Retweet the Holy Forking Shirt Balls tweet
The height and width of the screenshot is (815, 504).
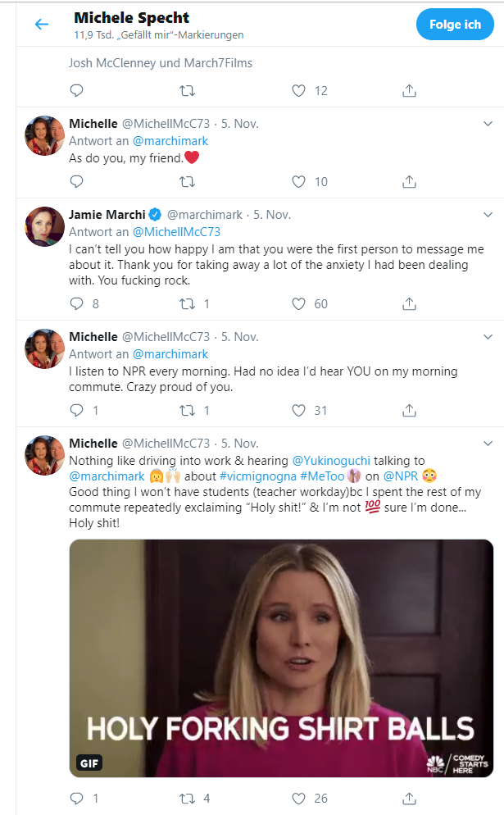pos(187,799)
